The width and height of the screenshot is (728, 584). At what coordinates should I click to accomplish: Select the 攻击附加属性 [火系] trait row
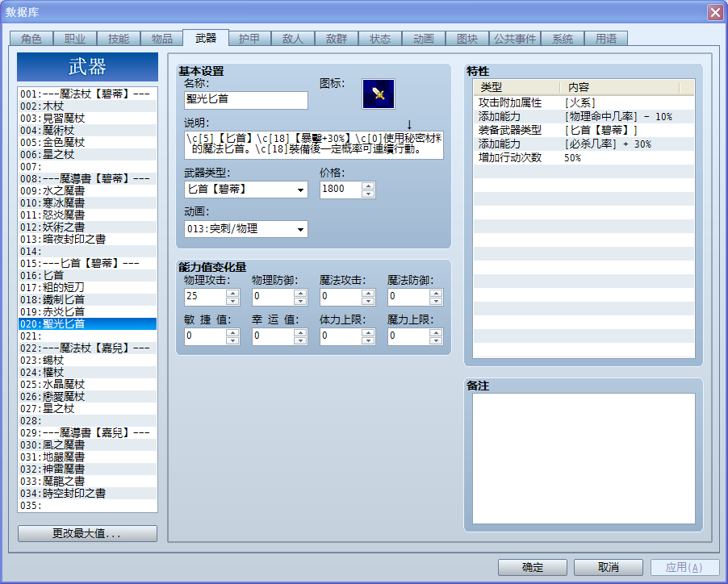click(x=584, y=102)
